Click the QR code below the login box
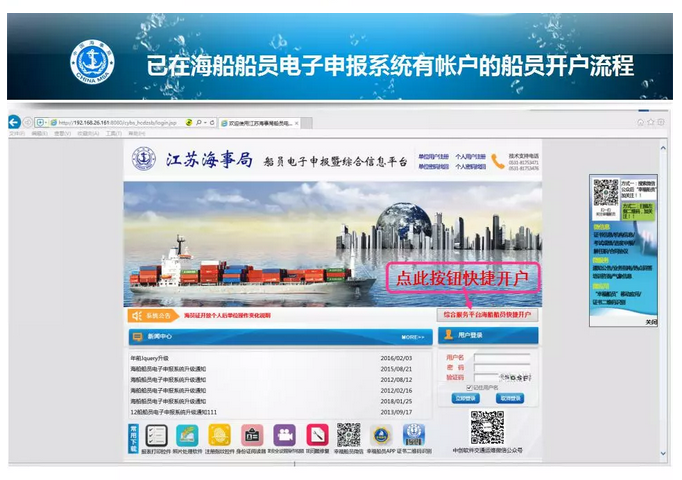 coord(487,427)
